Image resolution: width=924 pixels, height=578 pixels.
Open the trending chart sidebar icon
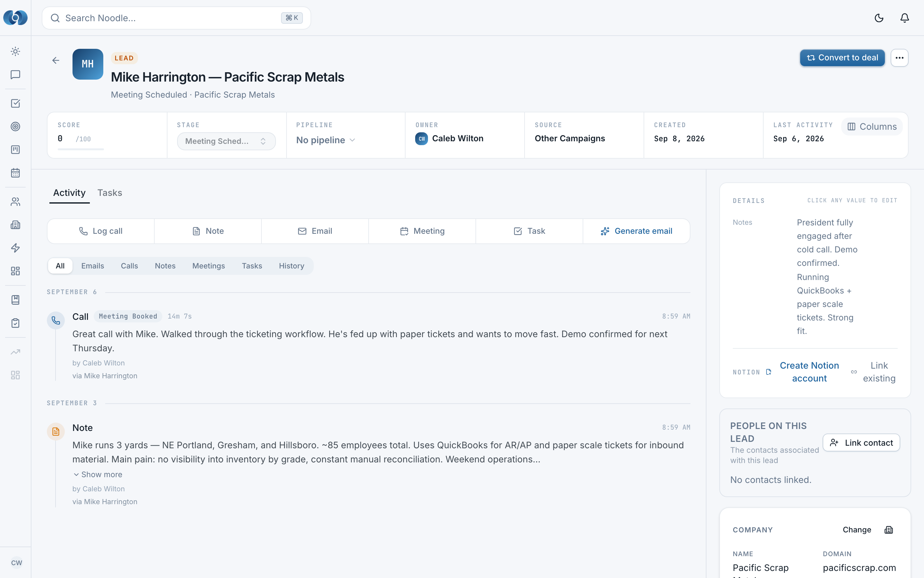15,352
